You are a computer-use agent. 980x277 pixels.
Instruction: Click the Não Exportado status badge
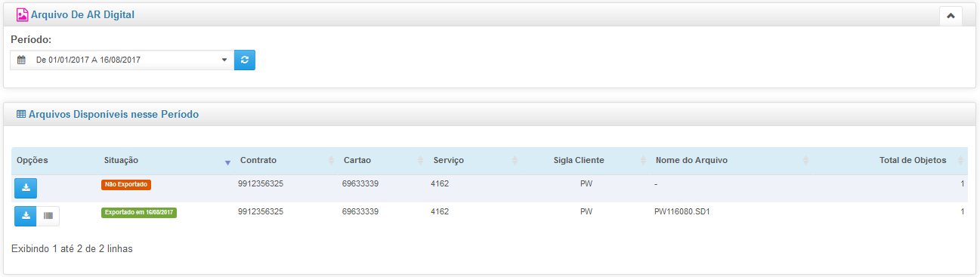(126, 184)
